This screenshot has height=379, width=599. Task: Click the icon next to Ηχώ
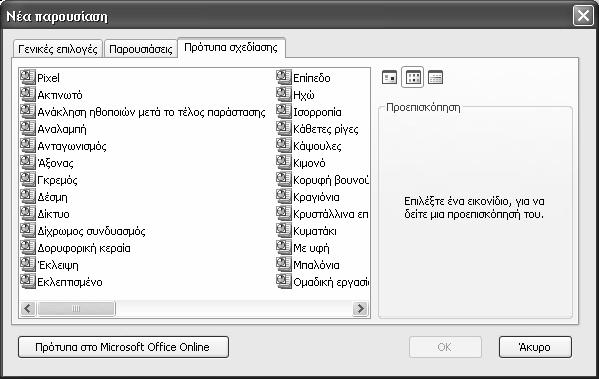(x=284, y=94)
